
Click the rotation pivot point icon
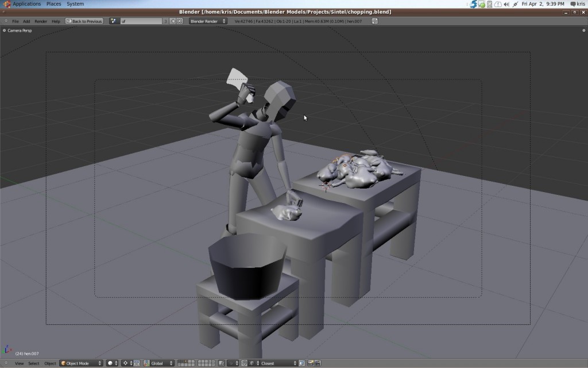tap(126, 363)
